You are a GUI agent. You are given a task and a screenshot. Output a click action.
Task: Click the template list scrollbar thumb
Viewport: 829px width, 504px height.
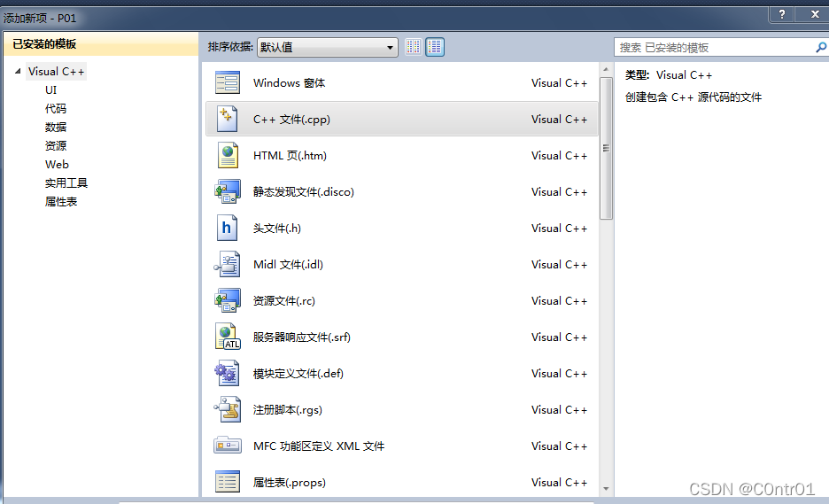click(x=606, y=148)
